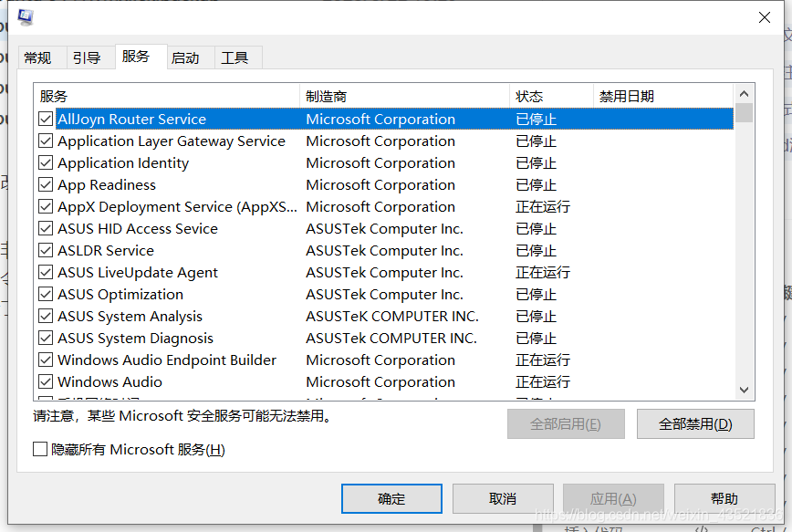Select Windows Audio Endpoint Builder name
The image size is (792, 532).
point(167,360)
